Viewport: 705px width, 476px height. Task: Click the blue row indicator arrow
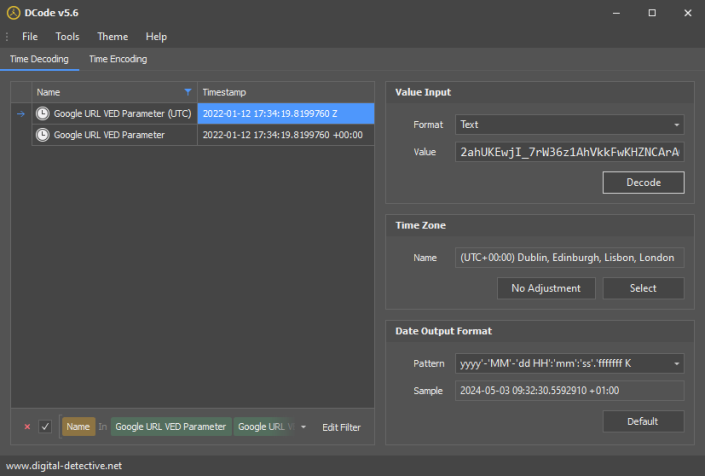click(x=21, y=114)
